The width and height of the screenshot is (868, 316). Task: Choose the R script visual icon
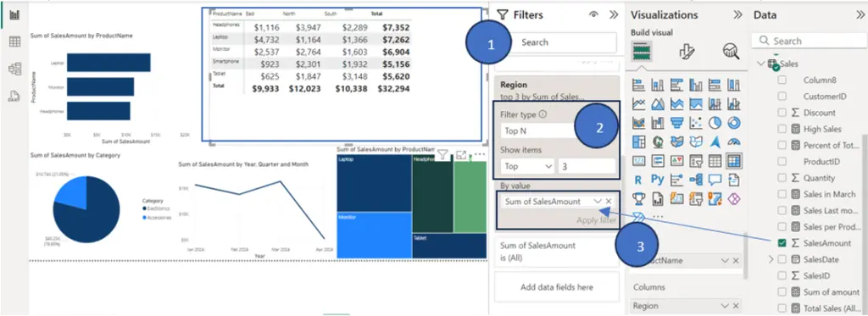(638, 180)
